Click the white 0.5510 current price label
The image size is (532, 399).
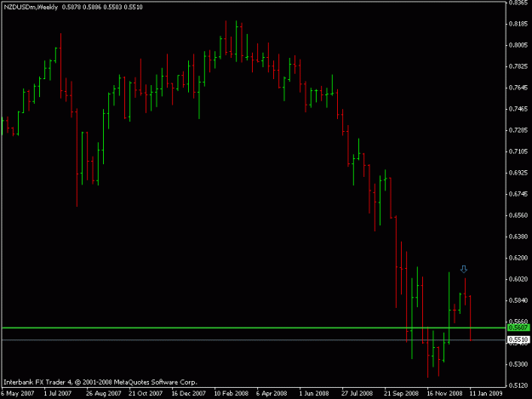[518, 339]
